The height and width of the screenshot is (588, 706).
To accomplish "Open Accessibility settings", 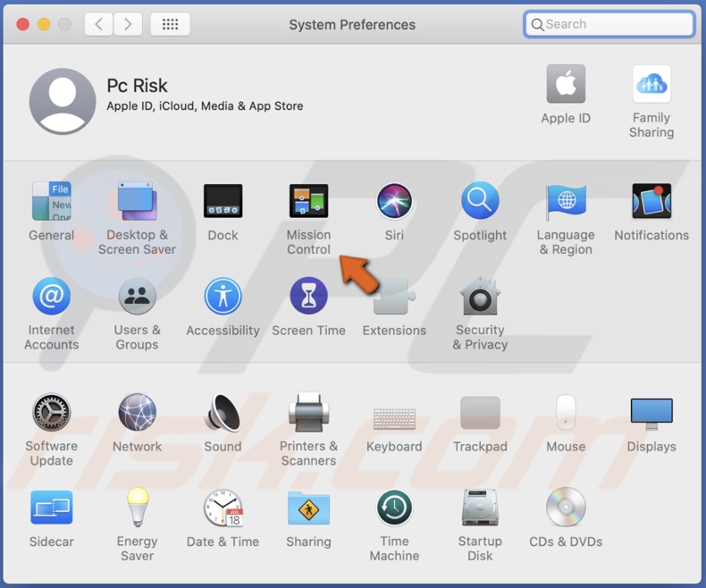I will pos(223,298).
